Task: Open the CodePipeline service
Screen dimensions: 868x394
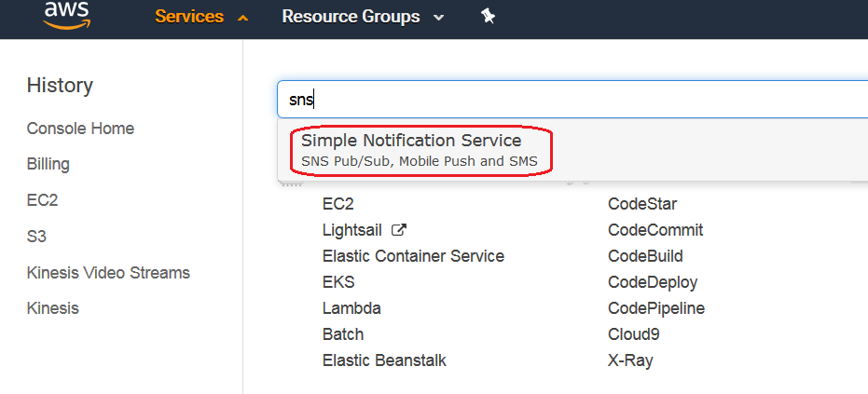Action: click(x=656, y=309)
